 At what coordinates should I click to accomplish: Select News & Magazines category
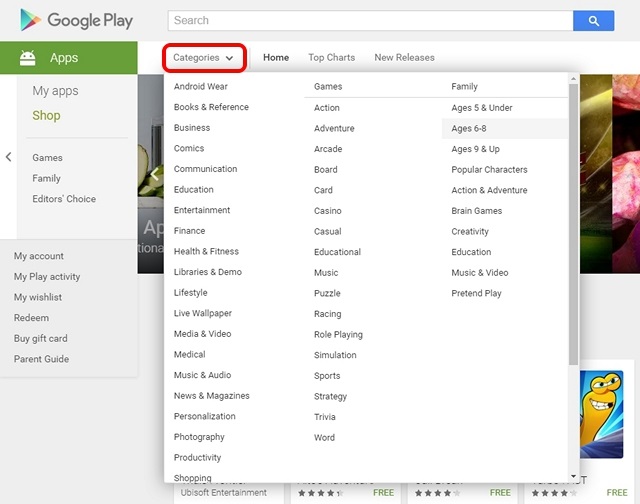pyautogui.click(x=211, y=395)
